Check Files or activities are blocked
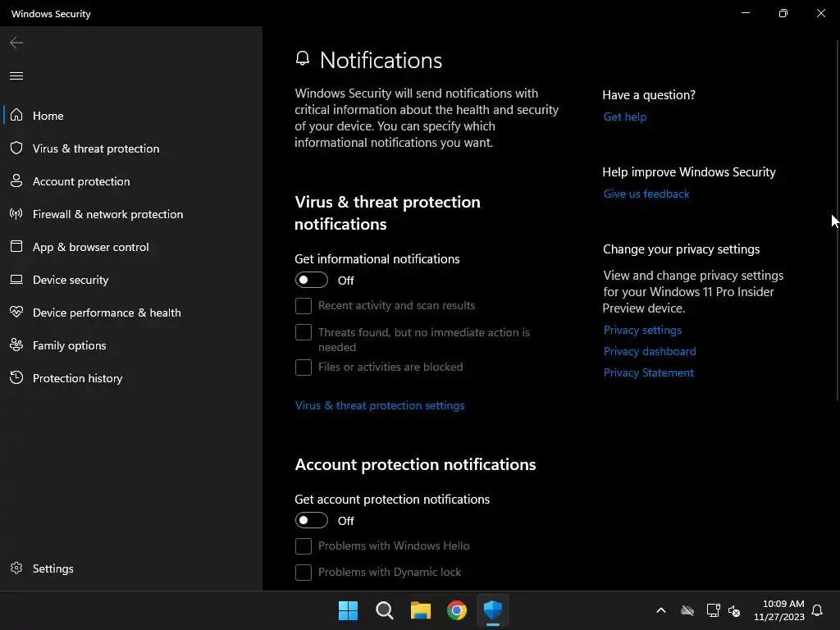This screenshot has height=630, width=840. [304, 367]
